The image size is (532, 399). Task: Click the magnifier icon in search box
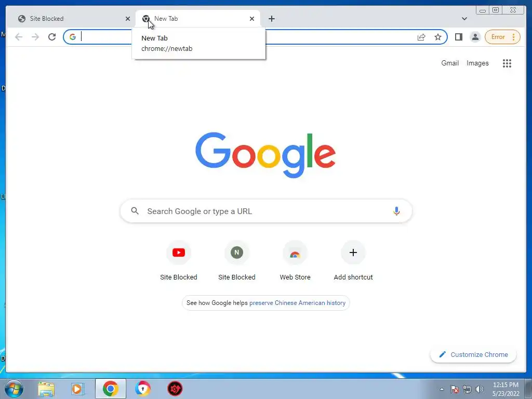(135, 211)
